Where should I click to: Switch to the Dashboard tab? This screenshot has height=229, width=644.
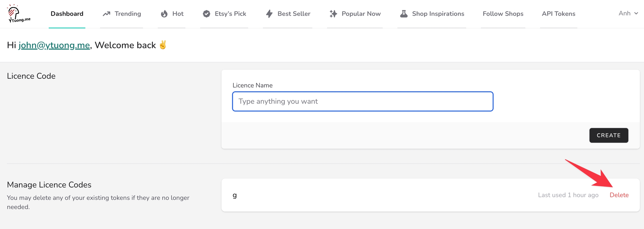pos(67,14)
